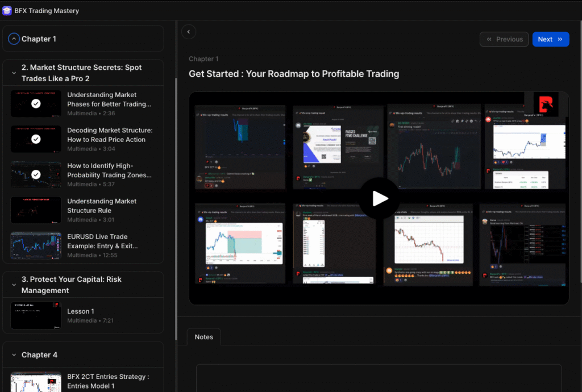The image size is (582, 392).
Task: Collapse the Chapter 4 chevron
Action: tap(14, 355)
